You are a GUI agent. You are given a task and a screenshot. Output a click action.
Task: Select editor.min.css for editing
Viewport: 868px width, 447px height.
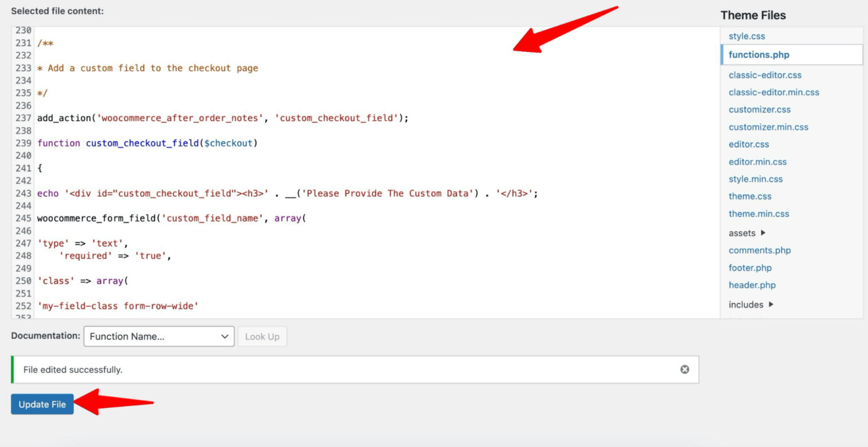point(758,162)
